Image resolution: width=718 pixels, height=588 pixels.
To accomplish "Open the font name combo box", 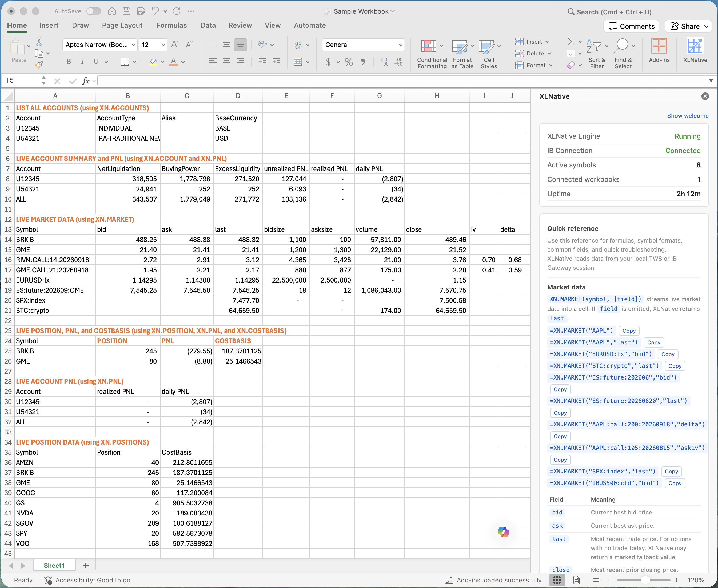I will point(100,45).
